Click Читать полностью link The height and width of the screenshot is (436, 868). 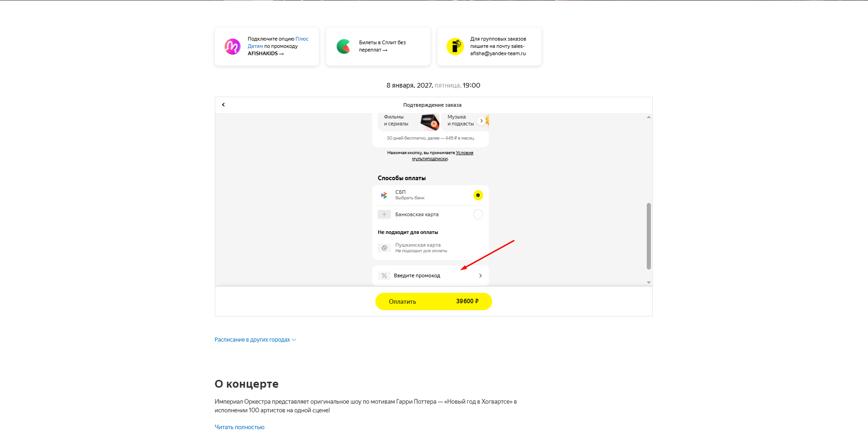[239, 427]
